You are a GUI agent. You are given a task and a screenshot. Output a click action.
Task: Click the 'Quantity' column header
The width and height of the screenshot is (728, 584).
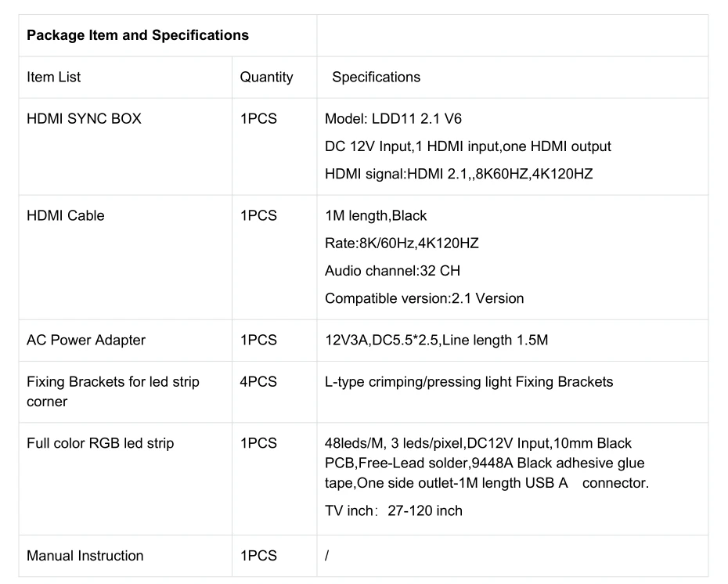(x=266, y=77)
